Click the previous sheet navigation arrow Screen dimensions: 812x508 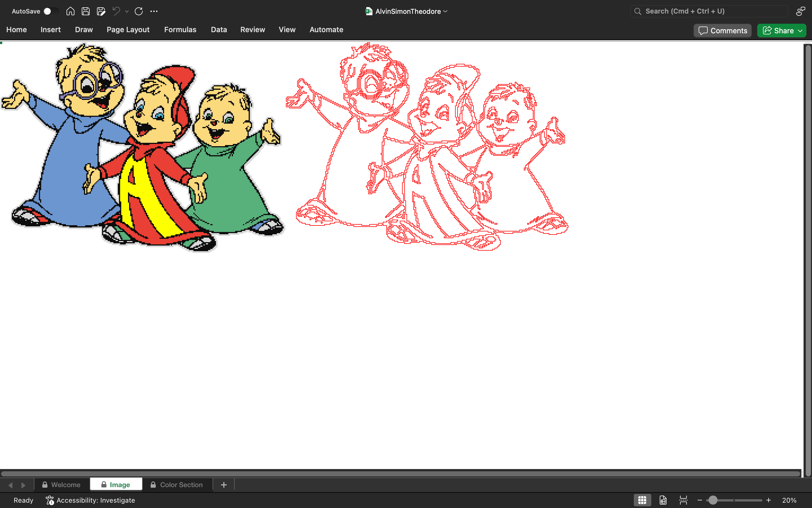10,485
